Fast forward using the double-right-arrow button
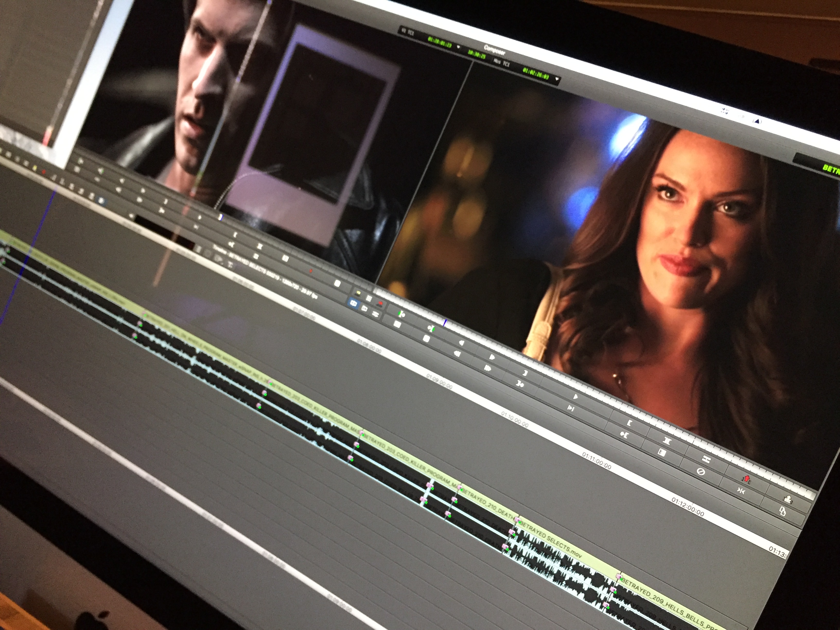The width and height of the screenshot is (840, 630). tap(488, 368)
